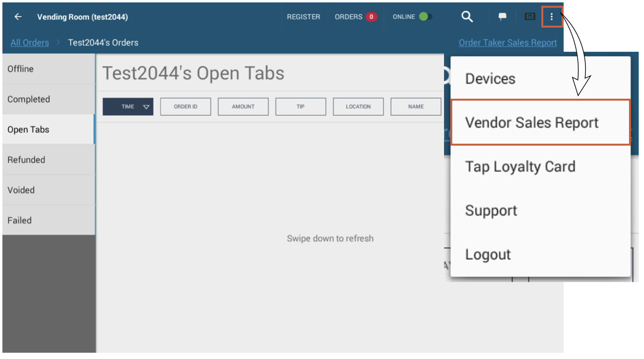Screen dimensions: 644x359
Task: Select the Offline orders tab
Action: tap(48, 69)
